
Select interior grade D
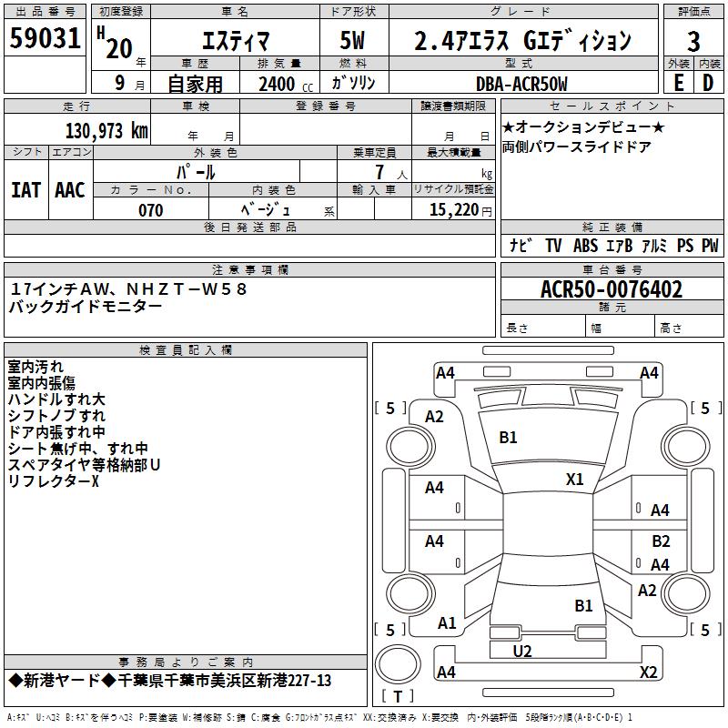[x=708, y=83]
